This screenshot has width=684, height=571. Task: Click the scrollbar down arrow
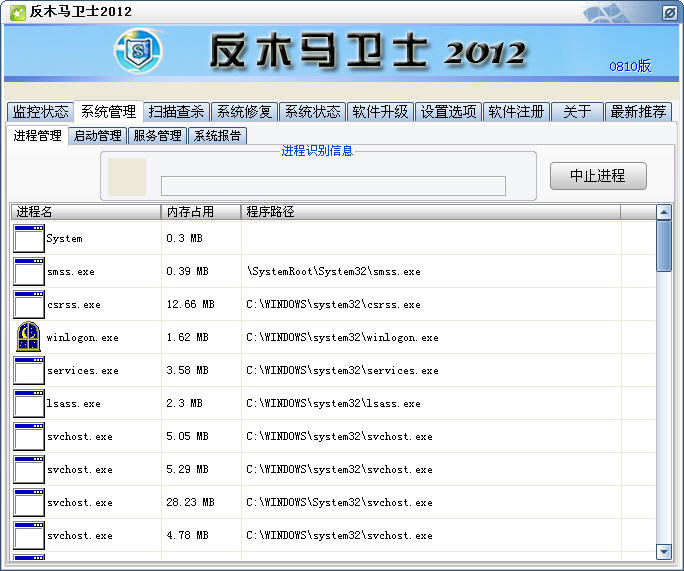pos(664,551)
